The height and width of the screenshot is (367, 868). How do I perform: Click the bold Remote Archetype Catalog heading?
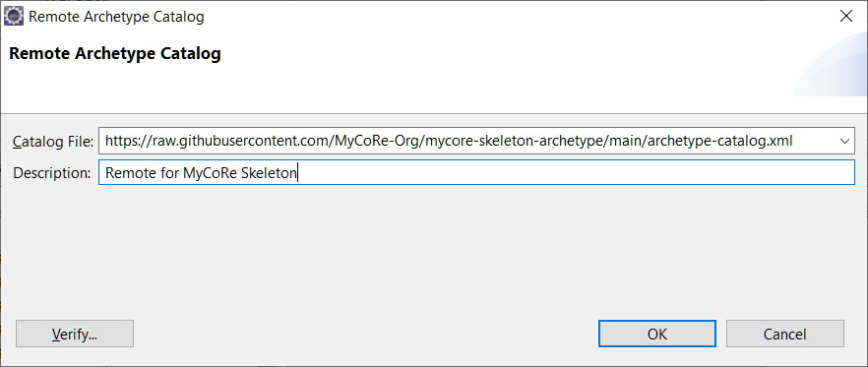pyautogui.click(x=115, y=54)
